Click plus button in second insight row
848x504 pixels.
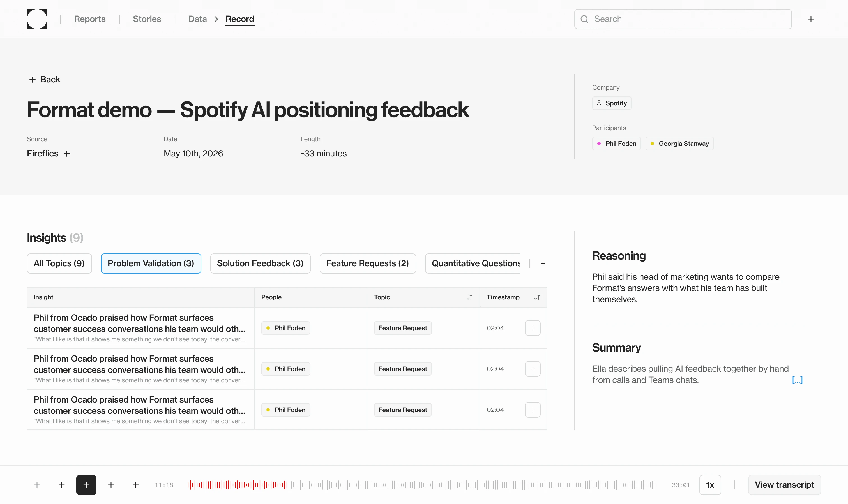pyautogui.click(x=532, y=369)
